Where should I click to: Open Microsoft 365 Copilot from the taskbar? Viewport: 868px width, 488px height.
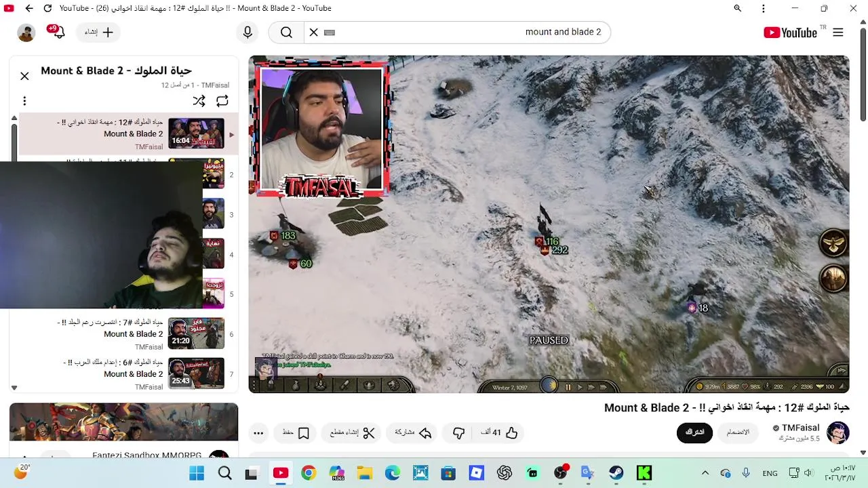point(337,473)
